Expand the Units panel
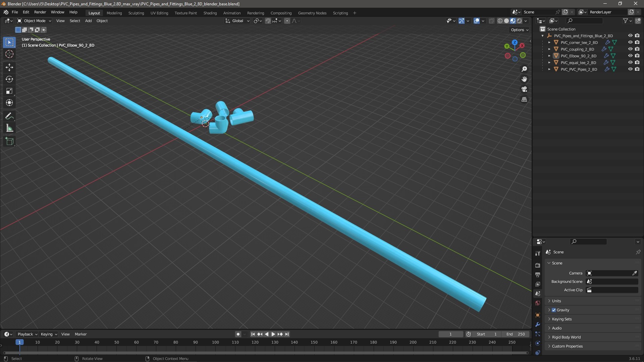Viewport: 644px width, 362px height. point(556,301)
